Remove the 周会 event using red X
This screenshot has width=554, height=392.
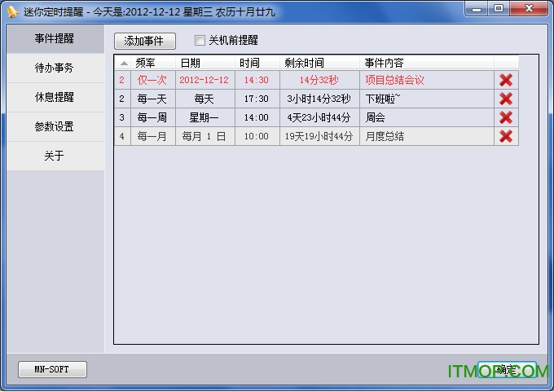(506, 117)
